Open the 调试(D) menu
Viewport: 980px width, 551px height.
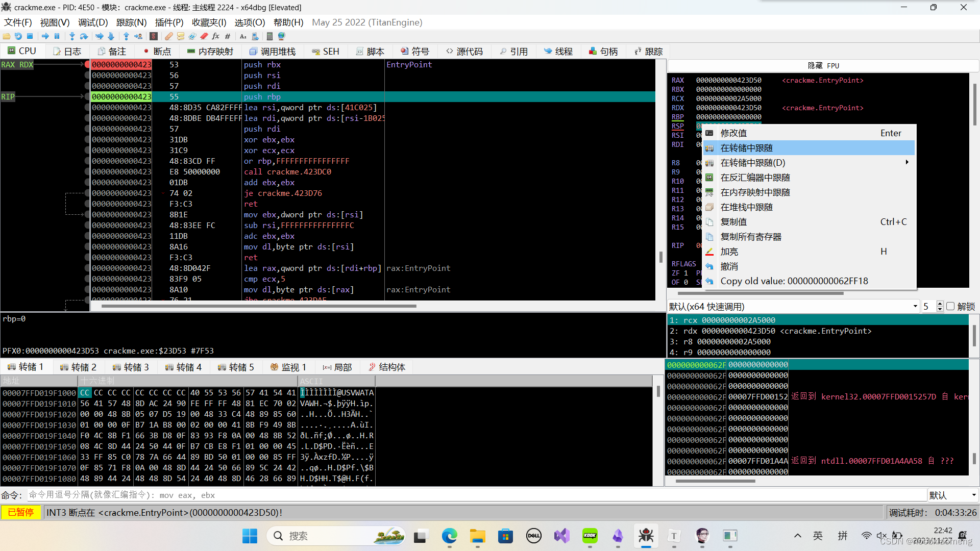pos(92,22)
